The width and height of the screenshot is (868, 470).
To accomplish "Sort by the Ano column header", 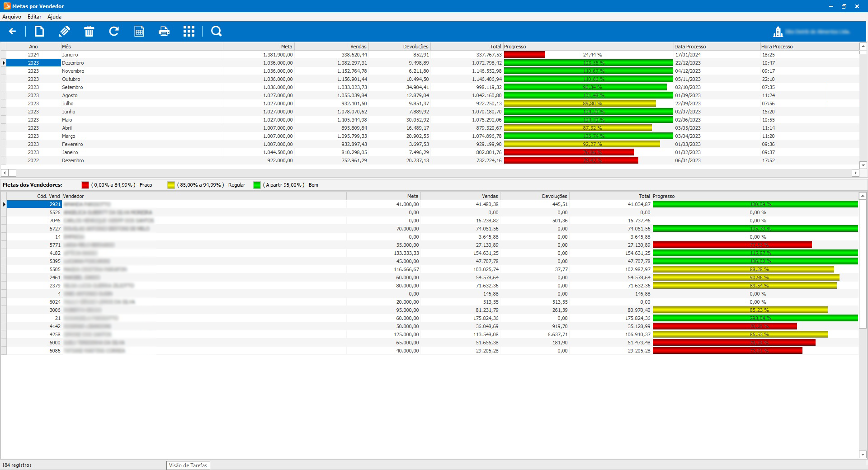I will (33, 47).
